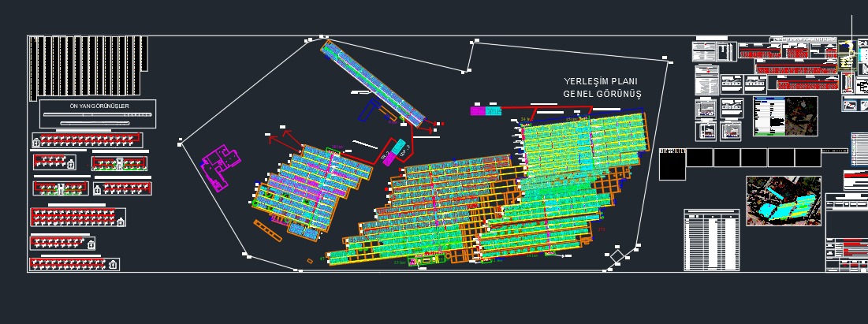Select the magenta building outline on site

point(218,164)
